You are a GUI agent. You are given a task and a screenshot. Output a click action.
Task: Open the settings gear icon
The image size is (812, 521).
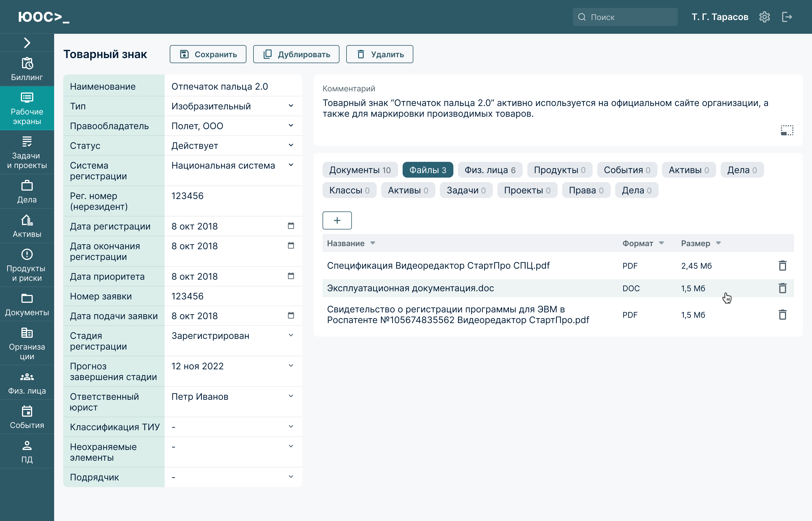(x=764, y=17)
